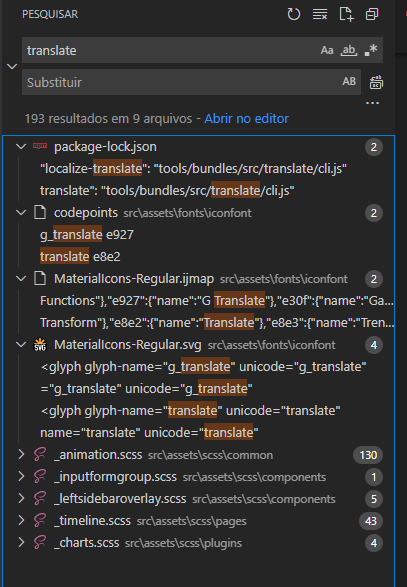The width and height of the screenshot is (407, 587).
Task: Toggle Match Whole Word option
Action: [x=349, y=50]
